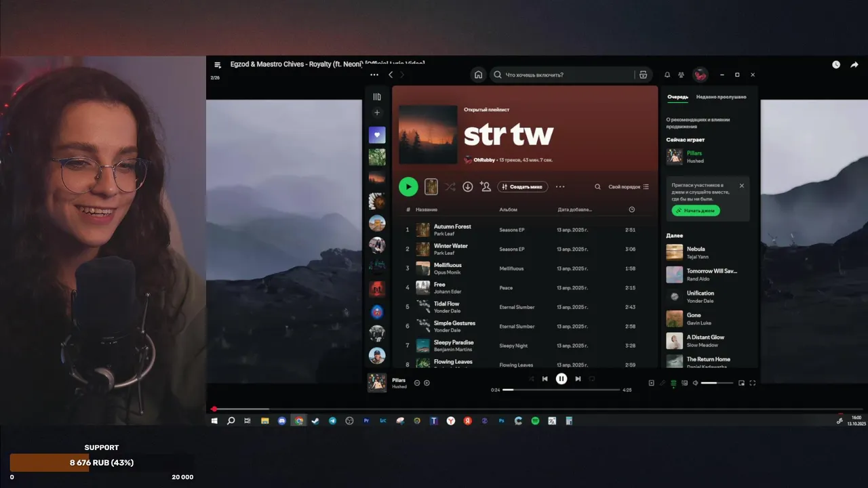Open the Friend Activity people icon
The width and height of the screenshot is (868, 488).
pos(681,75)
